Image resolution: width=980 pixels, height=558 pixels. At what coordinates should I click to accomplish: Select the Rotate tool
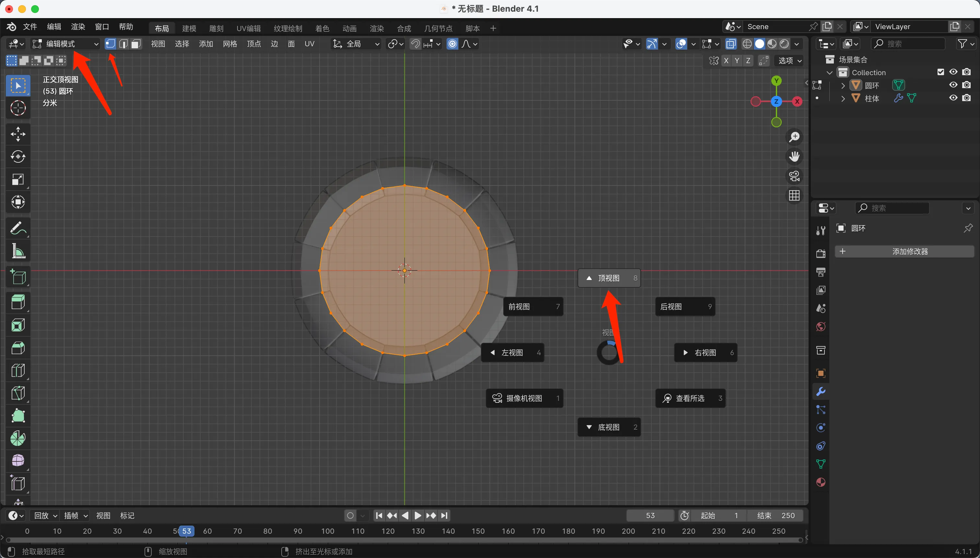click(17, 157)
